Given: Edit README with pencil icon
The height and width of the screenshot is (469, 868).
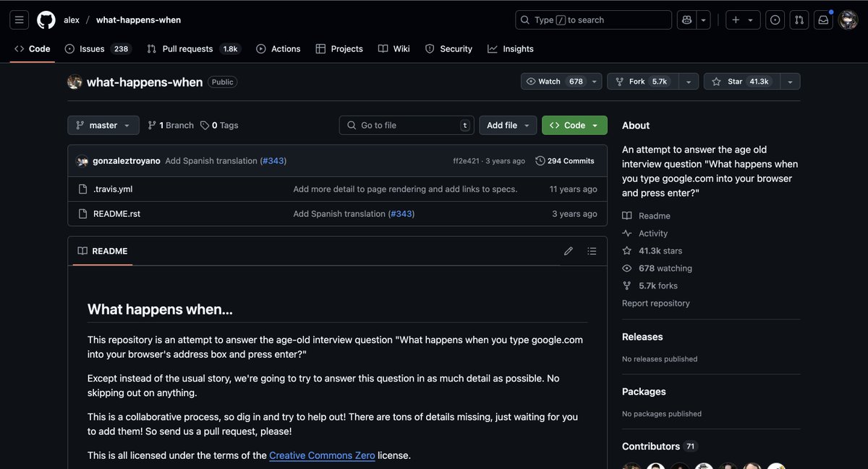Looking at the screenshot, I should pyautogui.click(x=569, y=251).
